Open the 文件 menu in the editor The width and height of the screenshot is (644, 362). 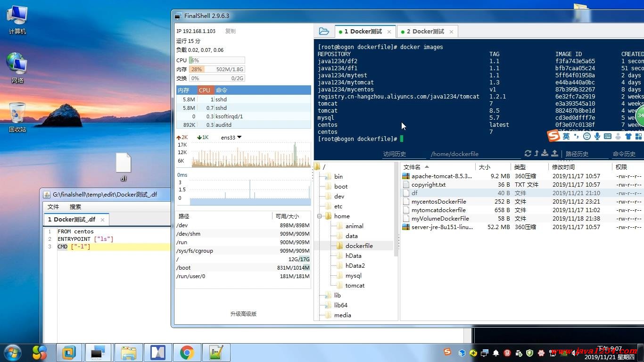tap(53, 206)
